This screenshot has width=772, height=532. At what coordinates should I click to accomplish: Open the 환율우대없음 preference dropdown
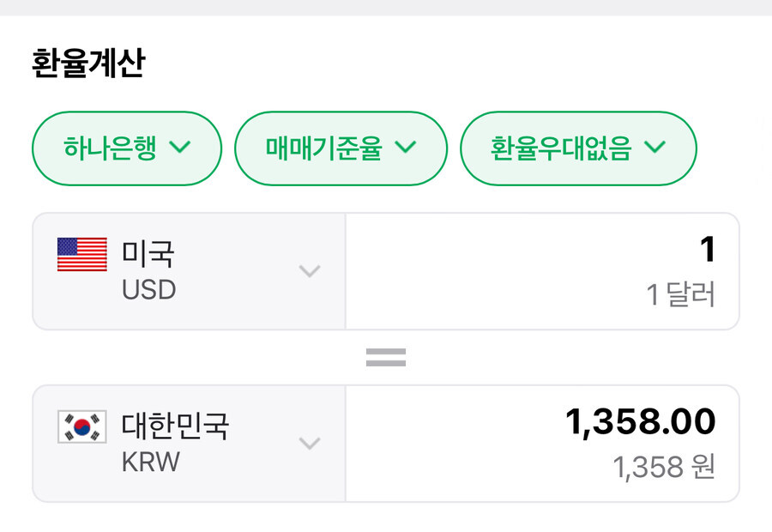tap(578, 148)
